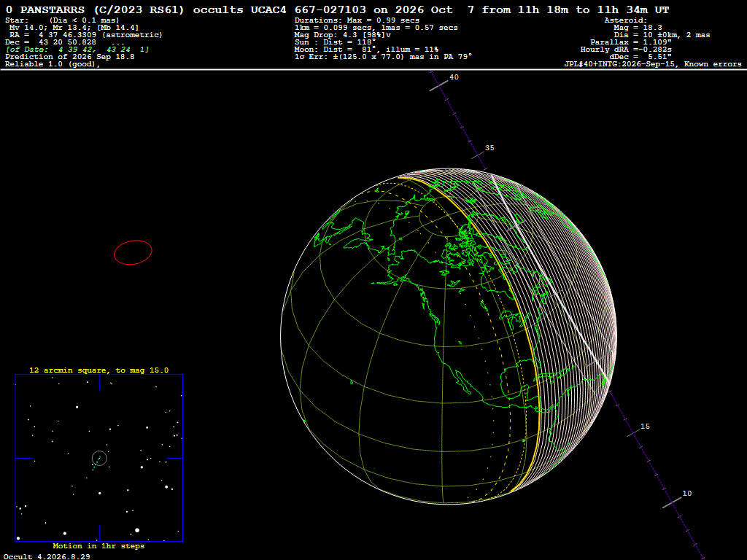
Task: Click the finder chart star field
Action: click(99, 458)
